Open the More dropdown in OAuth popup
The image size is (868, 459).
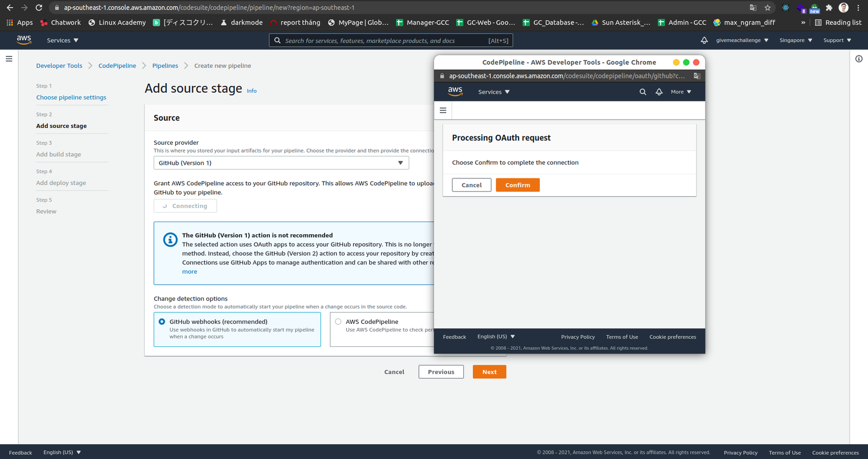pyautogui.click(x=681, y=92)
